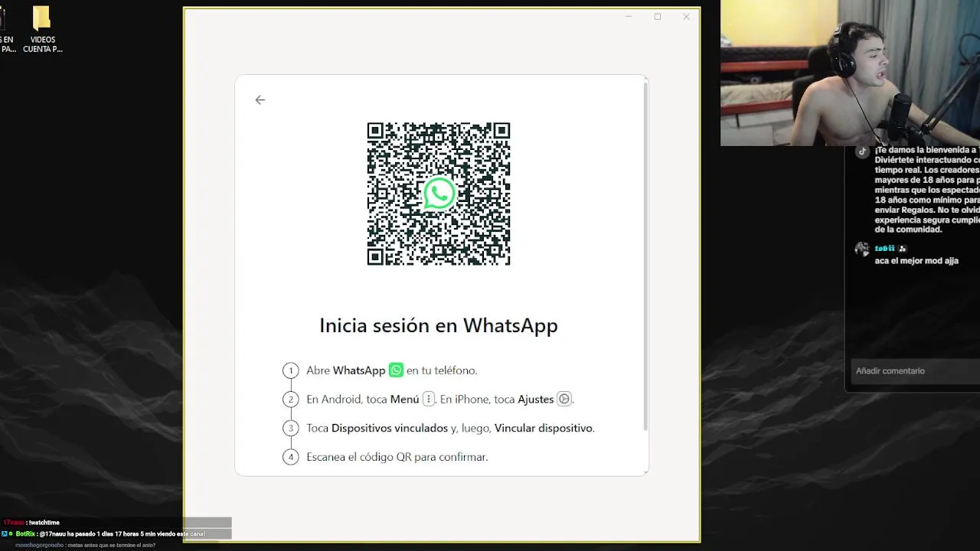Click the commenter's avatar in live chat
This screenshot has height=551, width=980.
(x=862, y=249)
